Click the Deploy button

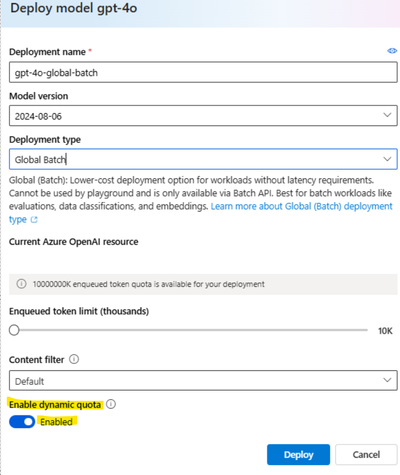pos(298,455)
